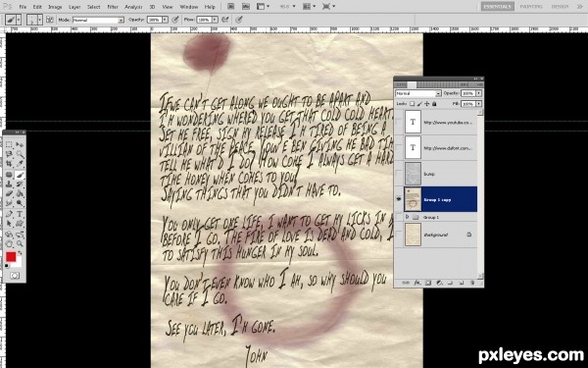Enable airbrush mode next to Flow
Image resolution: width=588 pixels, height=368 pixels.
click(225, 20)
